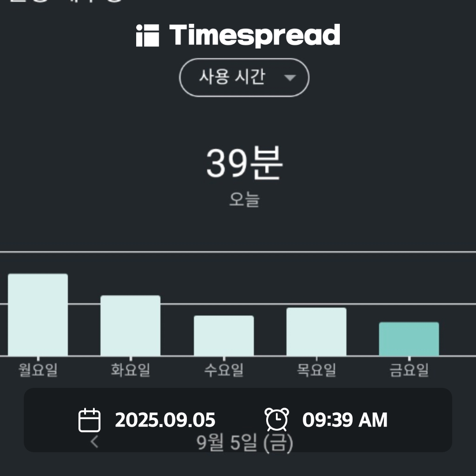
Task: Click the Timespread logo icon
Action: 148,36
